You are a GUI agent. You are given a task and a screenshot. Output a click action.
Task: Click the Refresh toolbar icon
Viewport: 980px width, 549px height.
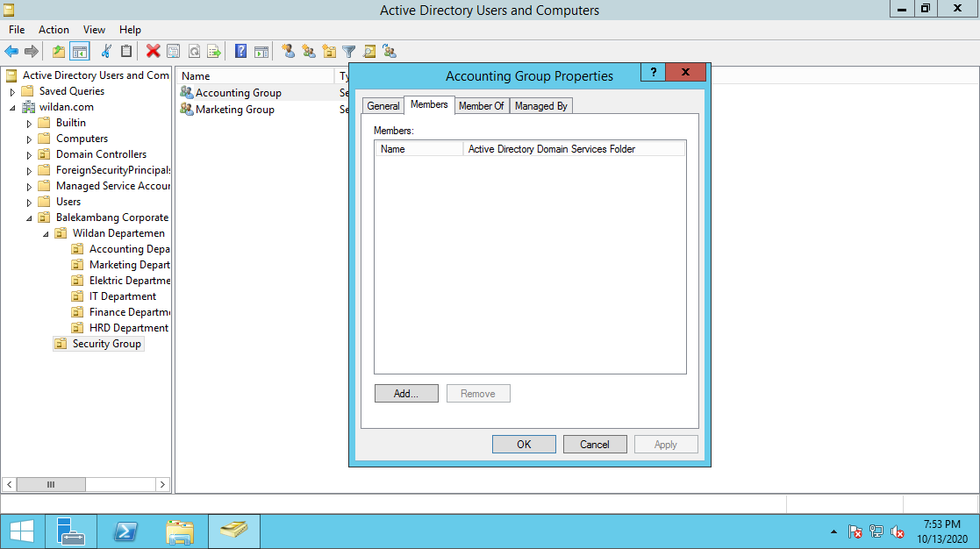click(x=193, y=51)
